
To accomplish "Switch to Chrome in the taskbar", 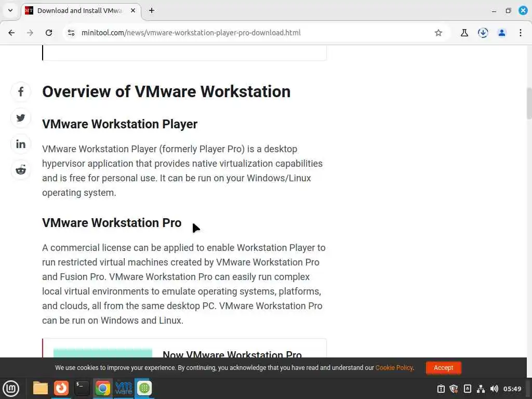I will [102, 389].
